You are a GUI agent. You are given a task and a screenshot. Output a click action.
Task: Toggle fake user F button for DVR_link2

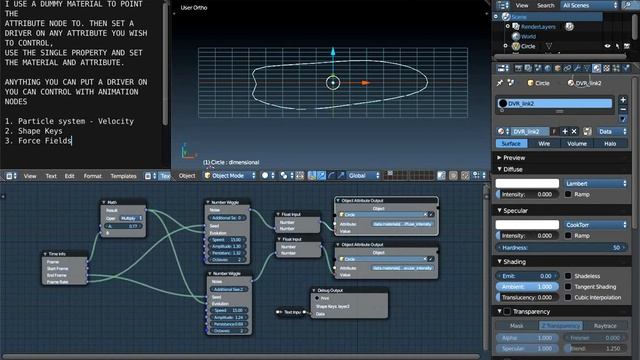click(x=554, y=131)
